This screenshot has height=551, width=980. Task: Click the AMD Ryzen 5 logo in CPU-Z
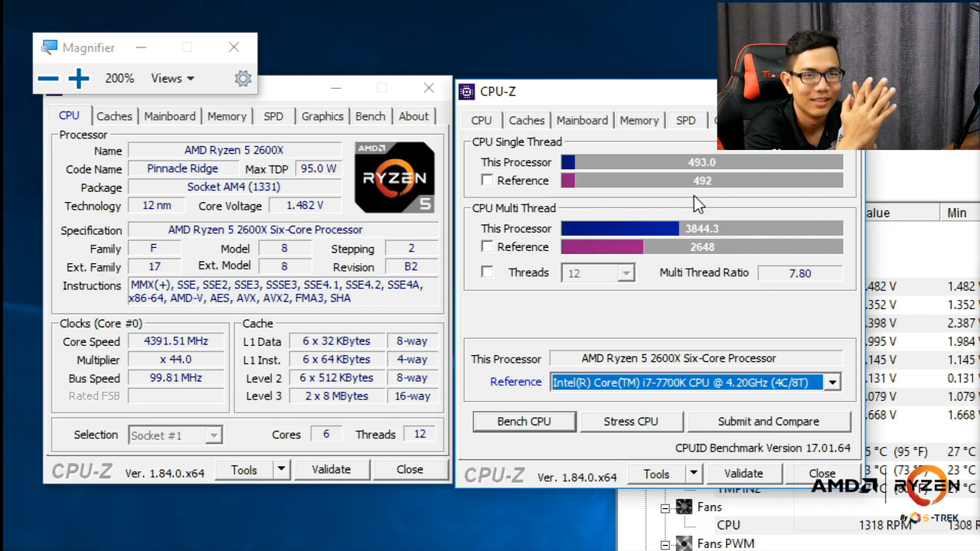(x=394, y=176)
